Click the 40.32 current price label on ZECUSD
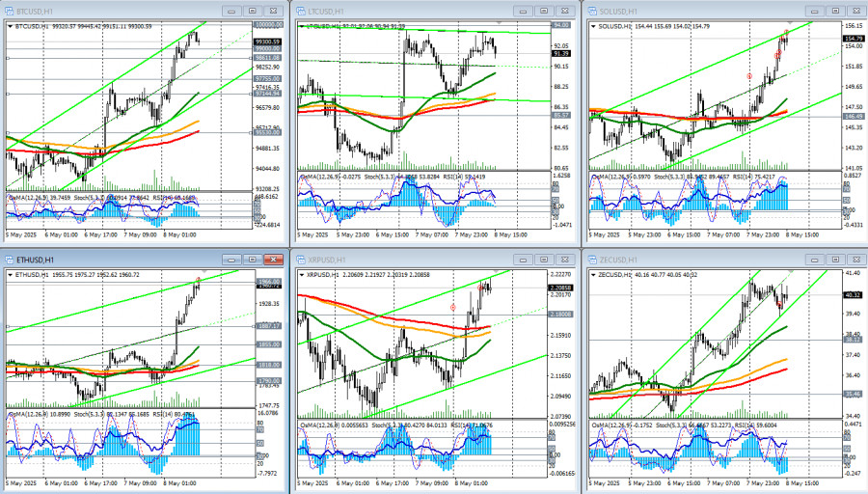The height and width of the screenshot is (494, 868). pos(852,295)
